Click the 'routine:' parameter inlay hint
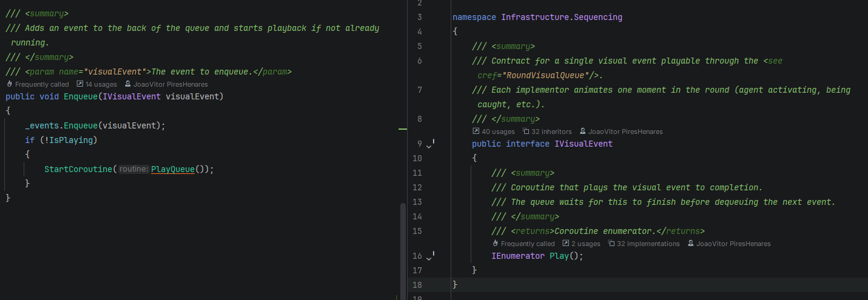868x300 pixels. coord(133,169)
